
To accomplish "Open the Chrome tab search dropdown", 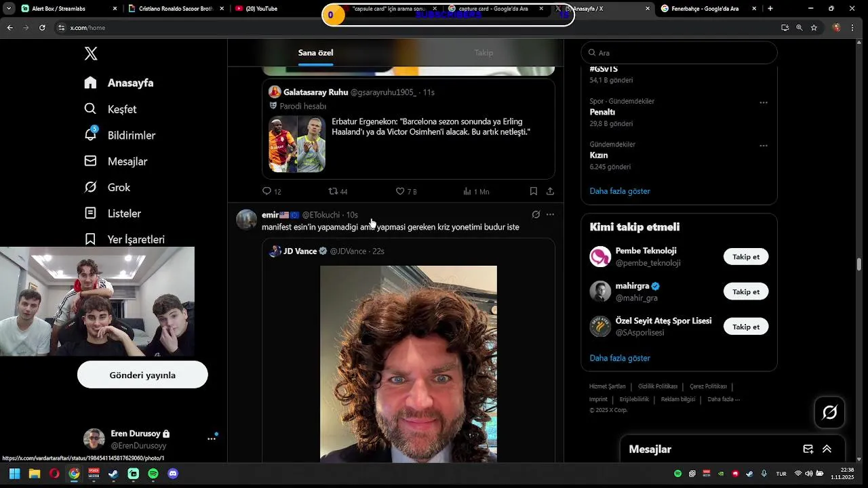I will pos(9,9).
